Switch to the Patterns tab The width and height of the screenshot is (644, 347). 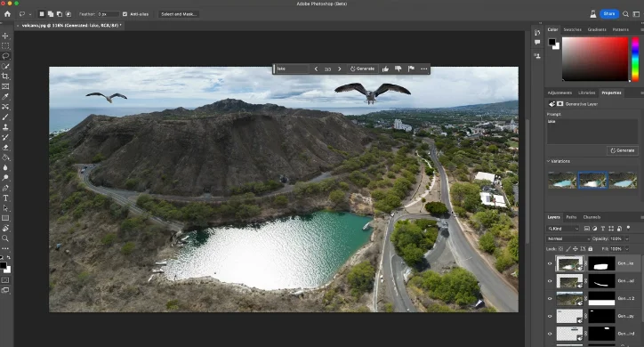621,29
